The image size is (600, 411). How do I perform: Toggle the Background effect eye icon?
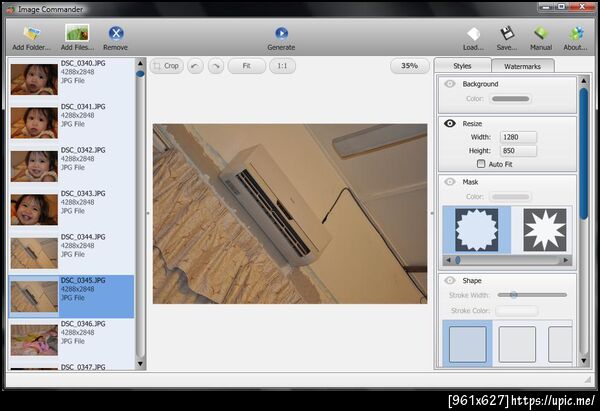pyautogui.click(x=450, y=84)
